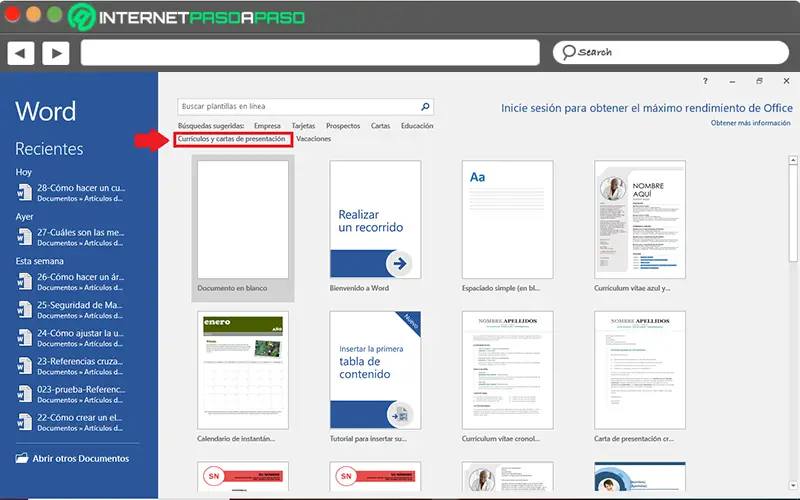Select the Tarjetas suggested search
800x500 pixels.
click(x=304, y=126)
